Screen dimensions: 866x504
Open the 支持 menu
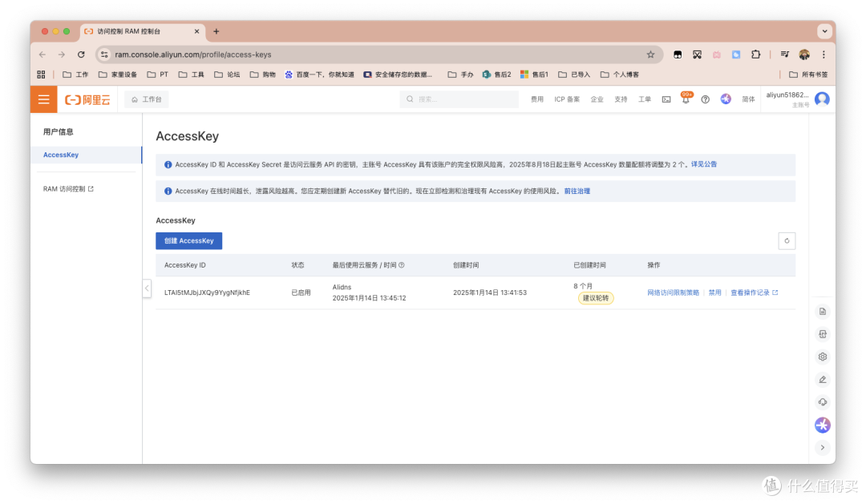coord(621,99)
